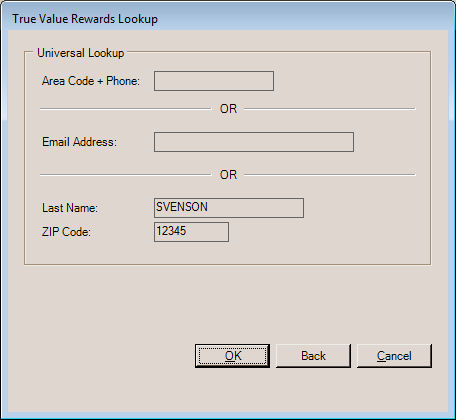
Task: Click the ZIP Code field showing 12345
Action: coord(191,232)
